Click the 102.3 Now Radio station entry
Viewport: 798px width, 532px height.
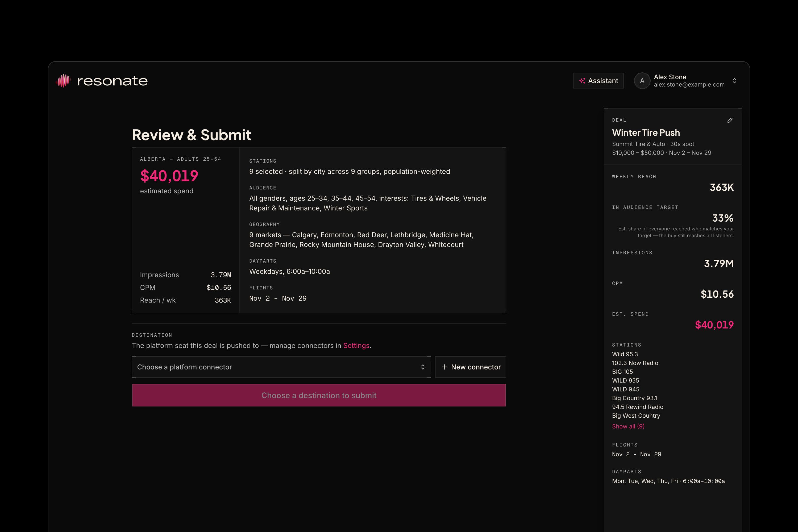(635, 363)
